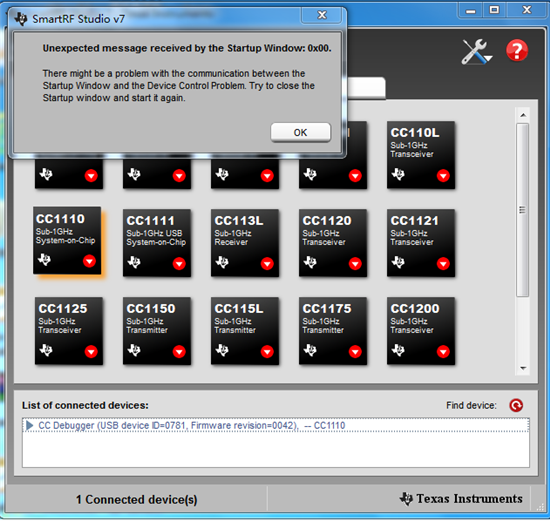Open the CC110L tile's red dropdown arrow
The height and width of the screenshot is (521, 550).
coord(443,175)
